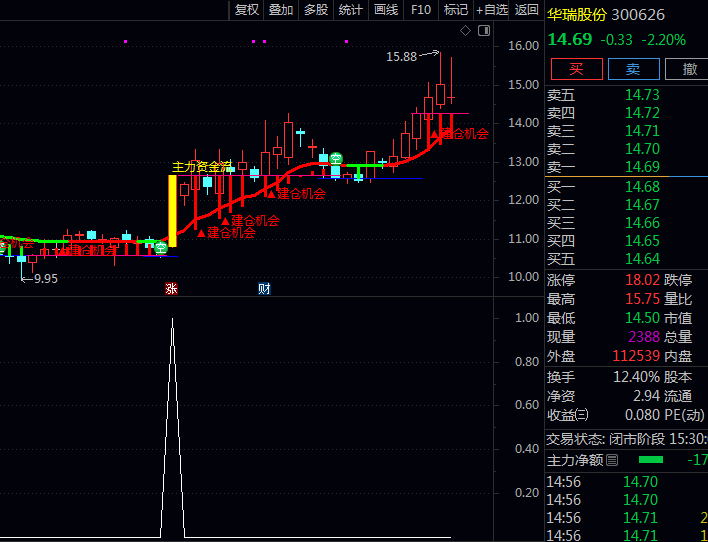Click the stock name 华瑞股份

[577, 15]
